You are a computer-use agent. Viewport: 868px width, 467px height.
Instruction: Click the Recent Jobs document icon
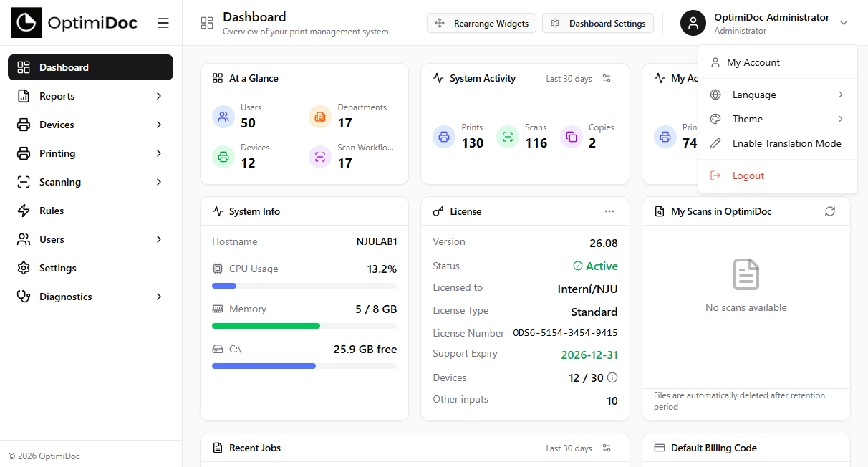[218, 448]
